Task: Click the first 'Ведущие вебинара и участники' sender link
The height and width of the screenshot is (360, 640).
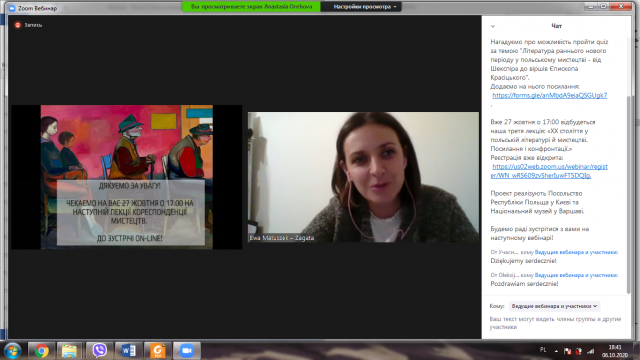Action: 576,252
